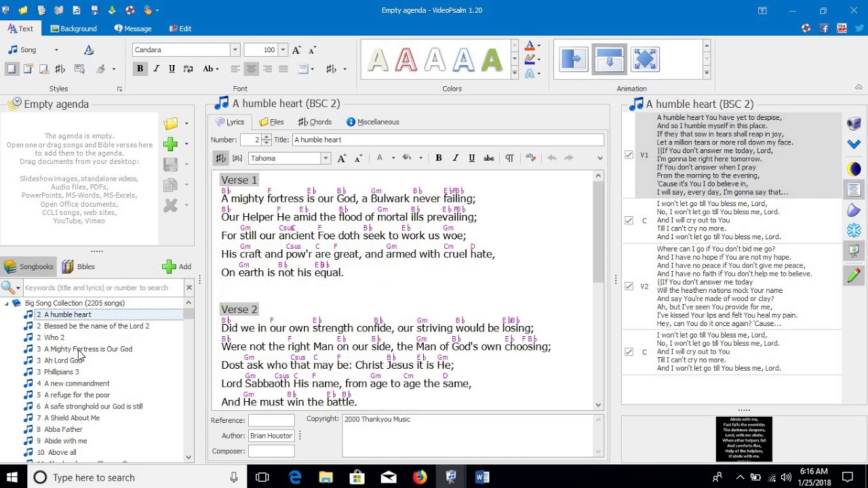Choose the blue outlined A color style

[462, 60]
